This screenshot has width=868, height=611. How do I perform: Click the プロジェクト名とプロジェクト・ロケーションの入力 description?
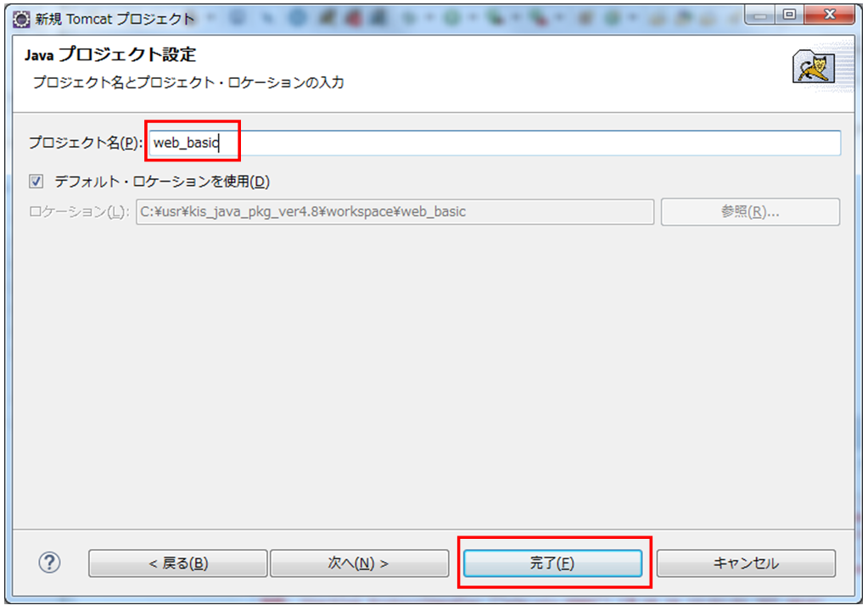188,82
